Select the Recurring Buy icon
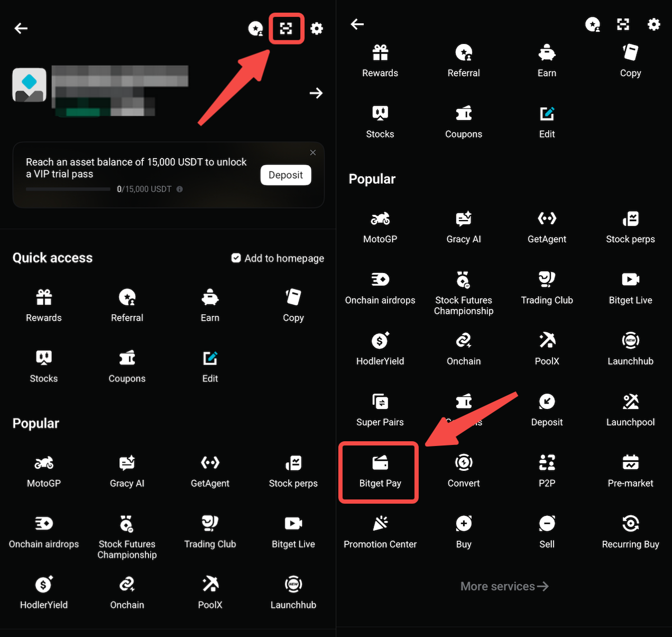This screenshot has width=672, height=637. point(630,531)
